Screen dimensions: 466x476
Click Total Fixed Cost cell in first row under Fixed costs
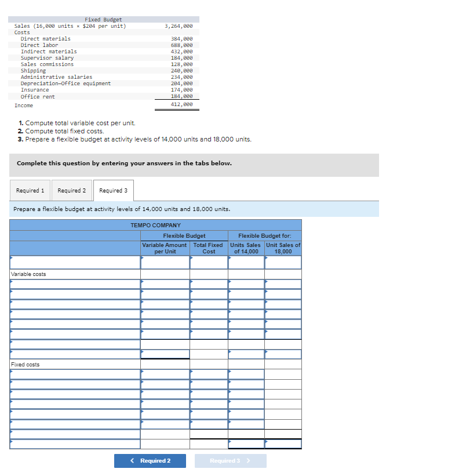(x=209, y=375)
